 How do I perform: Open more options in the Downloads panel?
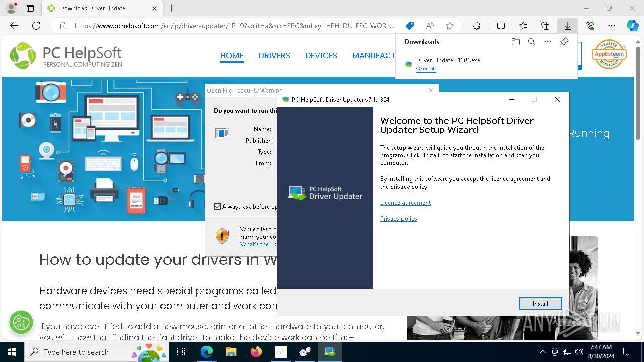(x=547, y=42)
